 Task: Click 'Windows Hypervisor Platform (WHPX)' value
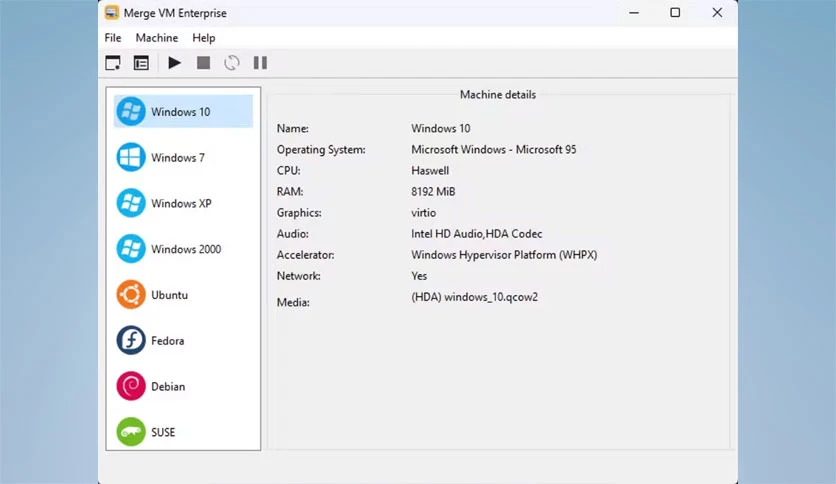tap(504, 255)
